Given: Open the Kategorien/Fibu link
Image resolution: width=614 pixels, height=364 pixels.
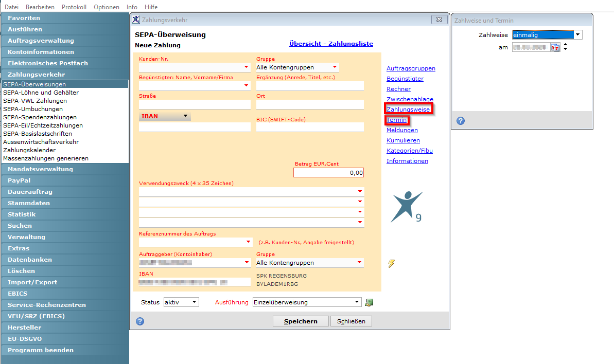Looking at the screenshot, I should tap(410, 151).
